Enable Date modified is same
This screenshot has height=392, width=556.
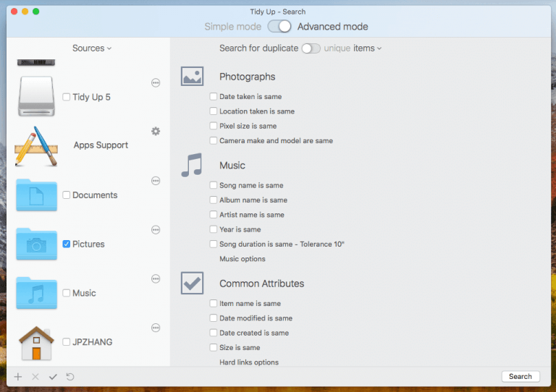[x=214, y=318]
